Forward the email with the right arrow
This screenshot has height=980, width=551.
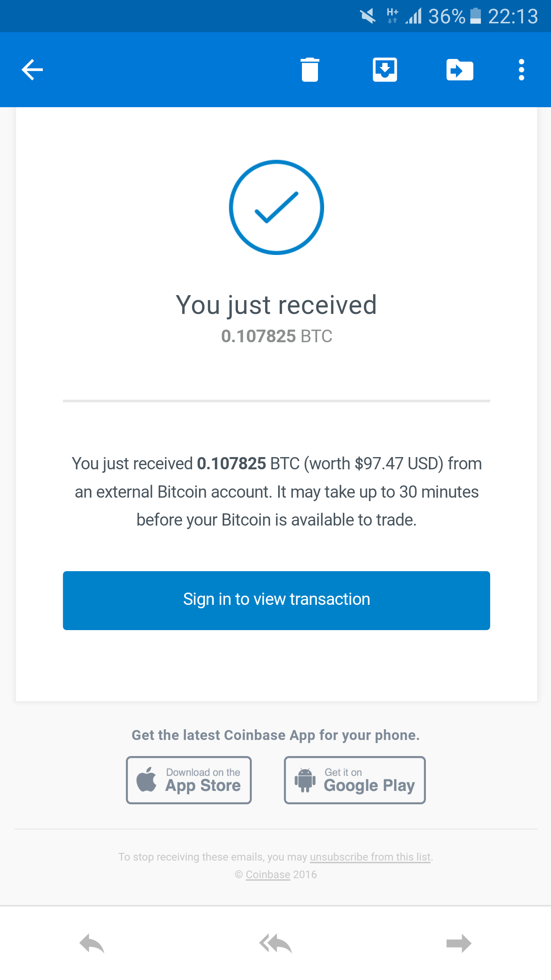[x=459, y=943]
